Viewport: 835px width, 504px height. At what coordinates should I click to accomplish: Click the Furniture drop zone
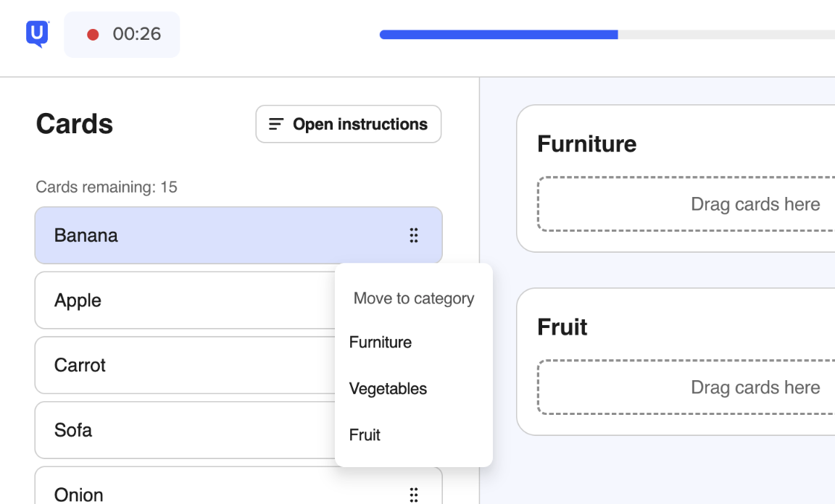686,204
